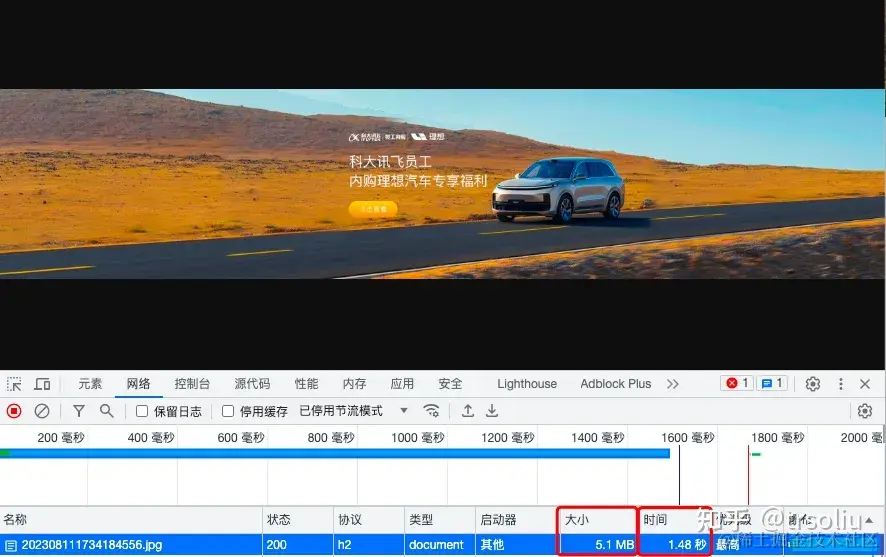This screenshot has height=557, width=886.
Task: Expand more DevTools tabs chevron
Action: [x=672, y=384]
